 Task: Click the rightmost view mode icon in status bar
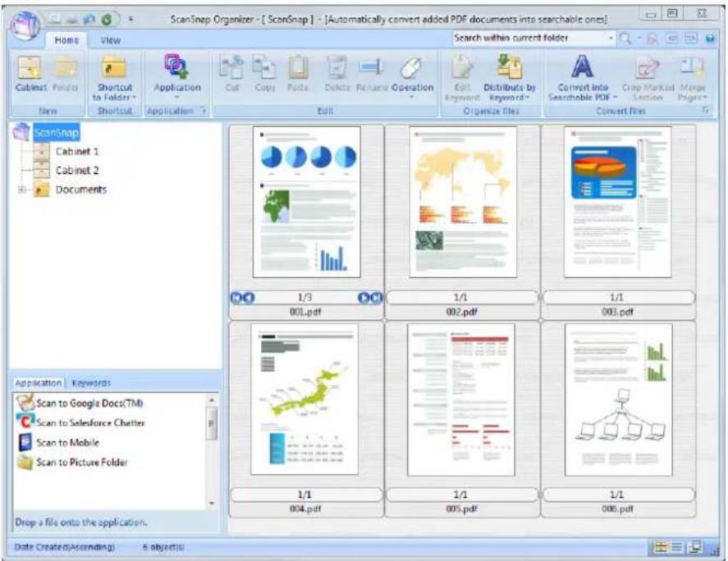click(695, 547)
